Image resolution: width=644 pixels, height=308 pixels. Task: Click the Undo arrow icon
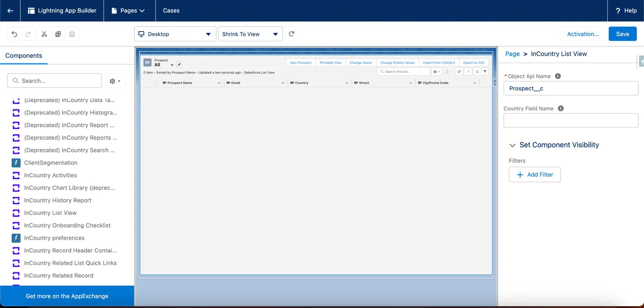(x=14, y=34)
